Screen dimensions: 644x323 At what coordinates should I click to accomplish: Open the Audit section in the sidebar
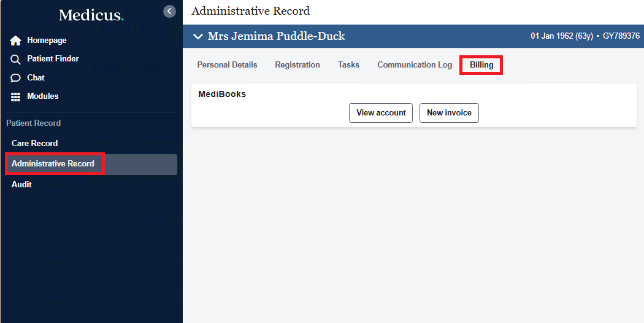click(x=21, y=184)
